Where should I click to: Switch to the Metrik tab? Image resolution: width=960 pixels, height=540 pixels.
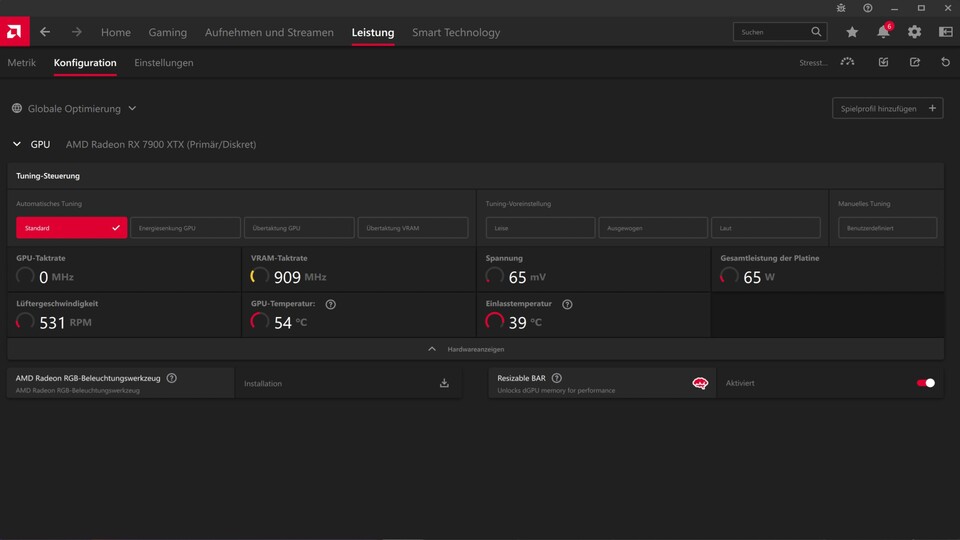[21, 62]
